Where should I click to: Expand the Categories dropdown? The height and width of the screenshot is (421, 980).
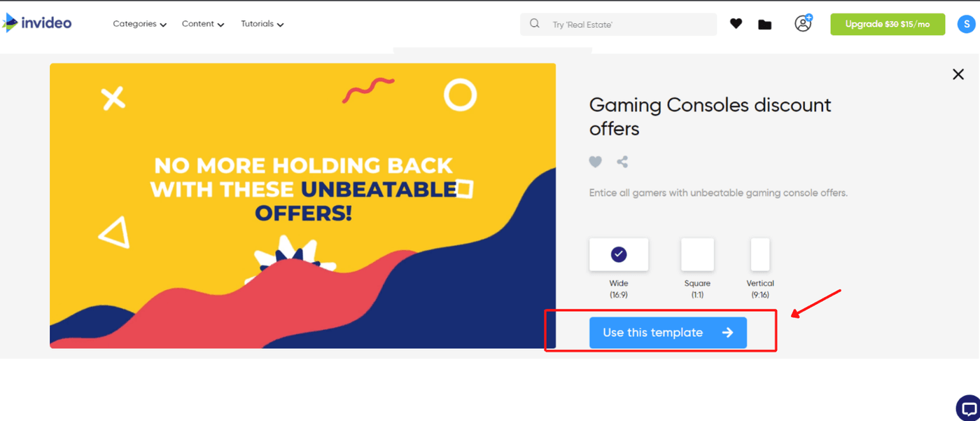(x=139, y=24)
